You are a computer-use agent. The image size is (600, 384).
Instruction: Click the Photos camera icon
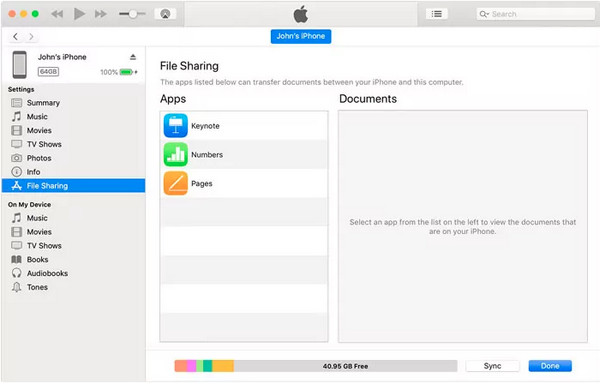click(16, 158)
